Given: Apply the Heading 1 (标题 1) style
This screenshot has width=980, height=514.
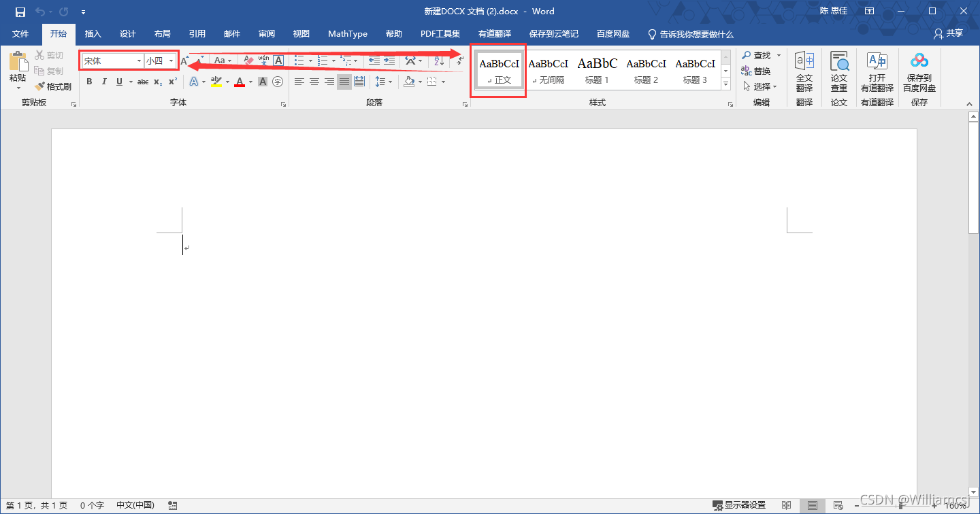Looking at the screenshot, I should tap(598, 71).
